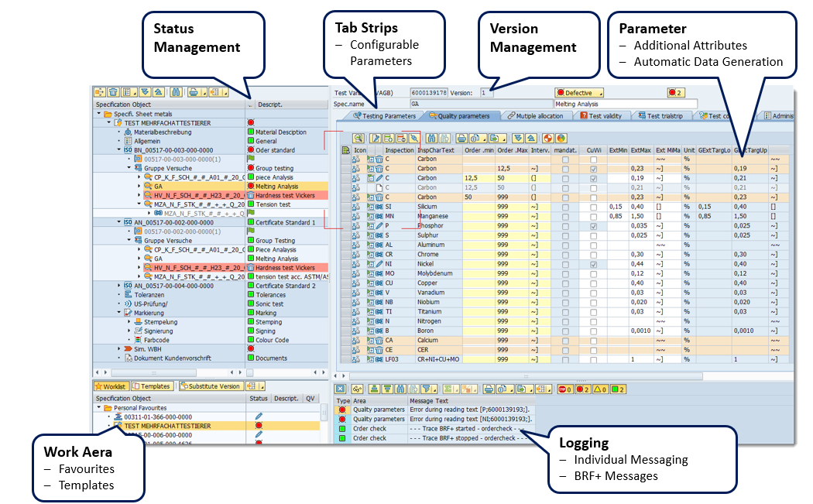The width and height of the screenshot is (813, 504).
Task: Toggle the mandat. checkbox for Manganese row
Action: pyautogui.click(x=564, y=216)
